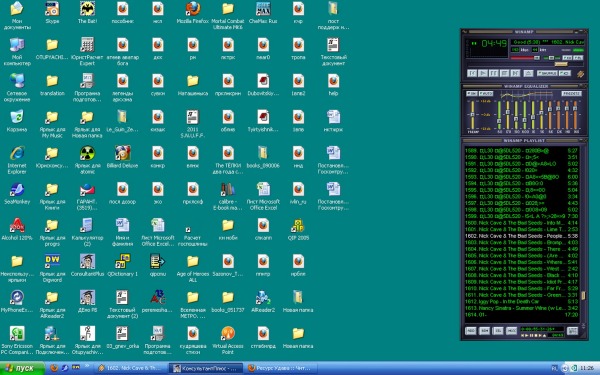Stop playback in Winamp
Image resolution: width=600 pixels, height=375 pixels.
(x=504, y=73)
